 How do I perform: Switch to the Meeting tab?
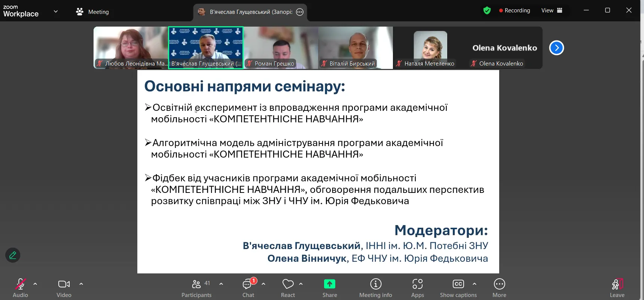pyautogui.click(x=92, y=12)
